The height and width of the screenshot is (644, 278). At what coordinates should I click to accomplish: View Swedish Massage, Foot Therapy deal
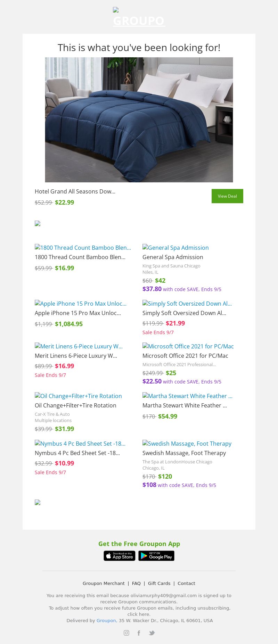184,453
